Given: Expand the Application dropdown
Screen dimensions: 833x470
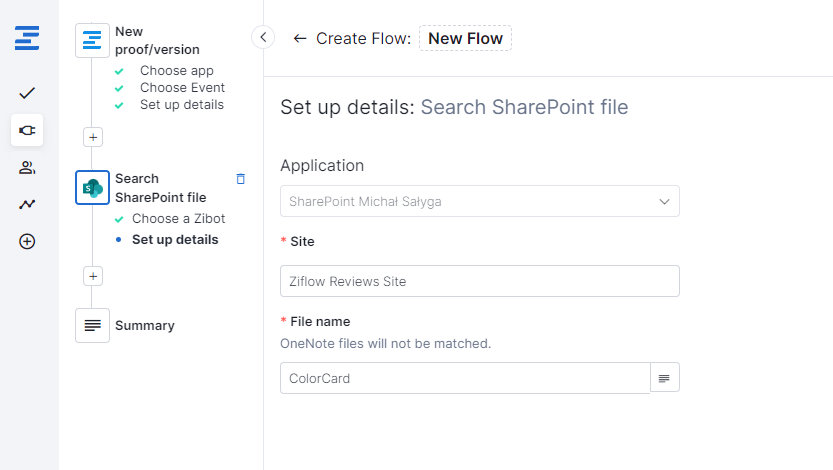Looking at the screenshot, I should click(480, 201).
